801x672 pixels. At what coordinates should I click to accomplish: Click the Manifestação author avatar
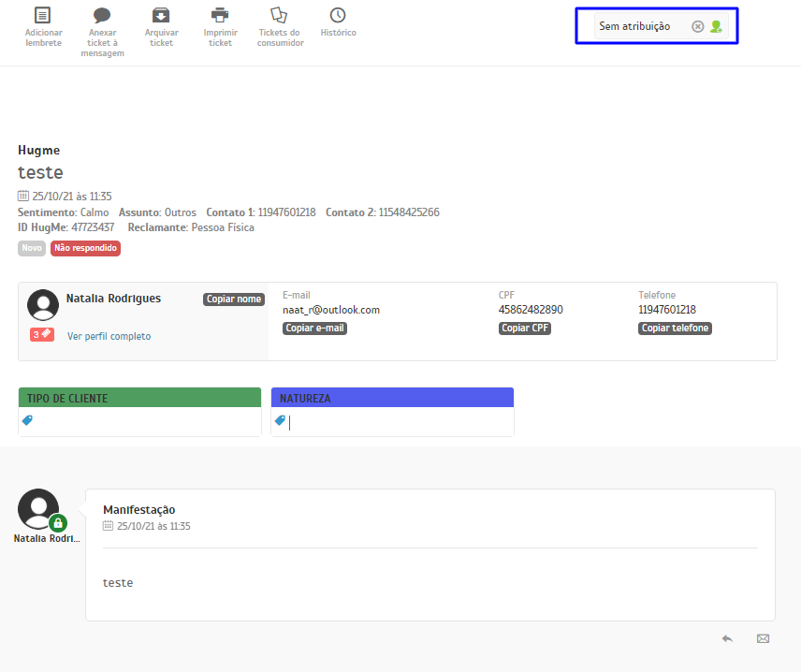pyautogui.click(x=37, y=509)
